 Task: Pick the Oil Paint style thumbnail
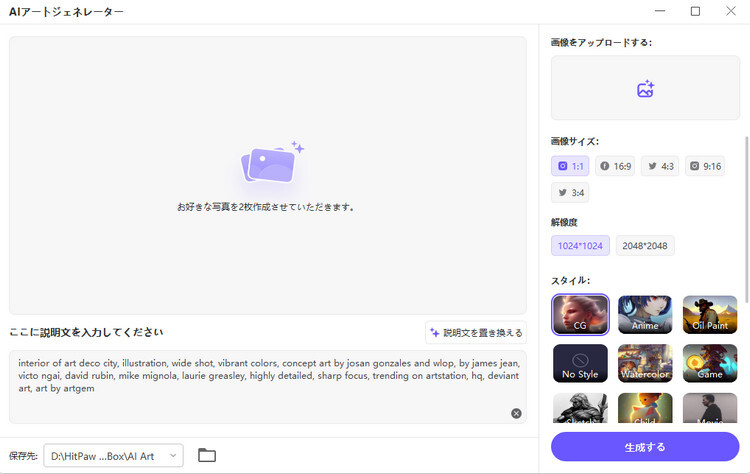coord(710,314)
